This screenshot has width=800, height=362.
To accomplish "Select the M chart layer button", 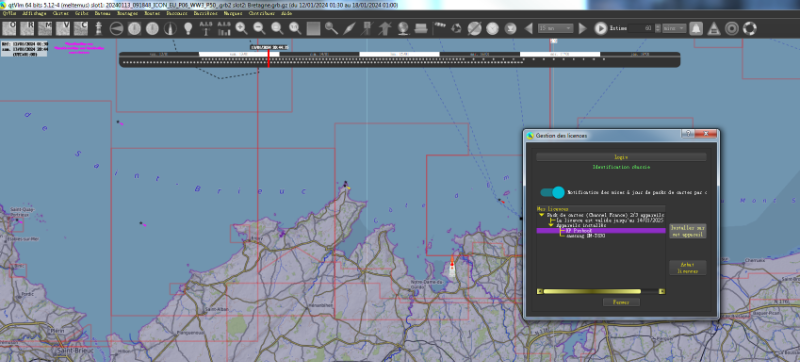I will point(46,28).
